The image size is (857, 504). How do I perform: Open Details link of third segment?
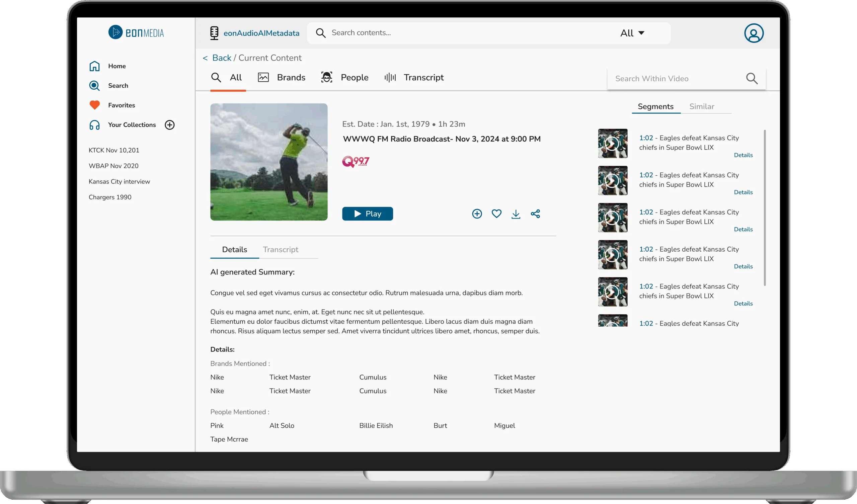tap(743, 229)
